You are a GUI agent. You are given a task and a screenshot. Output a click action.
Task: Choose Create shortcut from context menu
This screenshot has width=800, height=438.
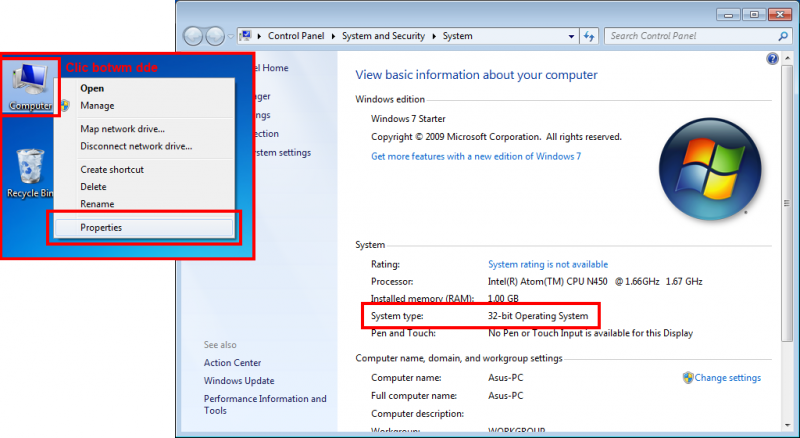[x=112, y=169]
